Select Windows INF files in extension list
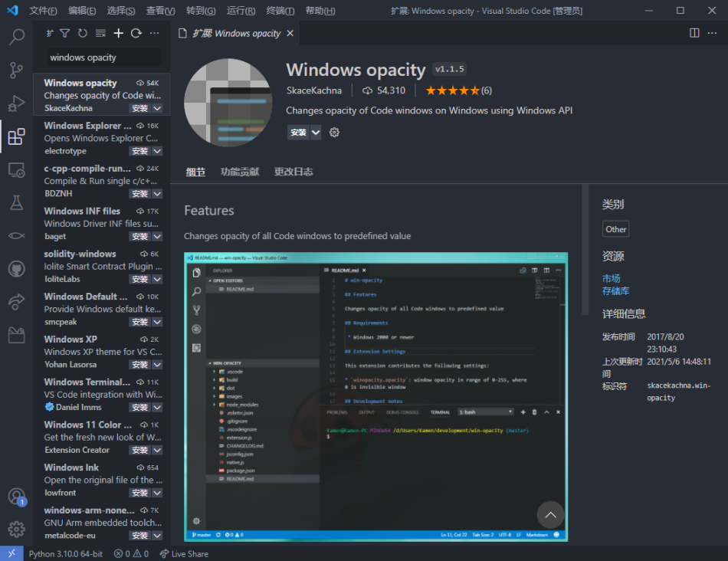The image size is (728, 561). click(102, 223)
